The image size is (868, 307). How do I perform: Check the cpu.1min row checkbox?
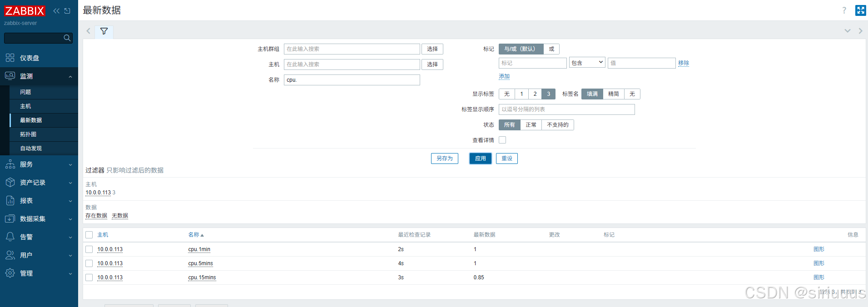pyautogui.click(x=89, y=249)
